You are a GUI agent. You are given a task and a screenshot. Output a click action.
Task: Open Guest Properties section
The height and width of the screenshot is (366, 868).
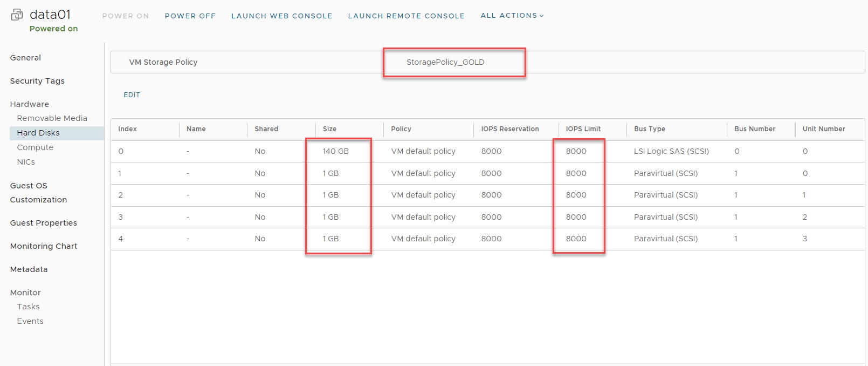tap(43, 223)
